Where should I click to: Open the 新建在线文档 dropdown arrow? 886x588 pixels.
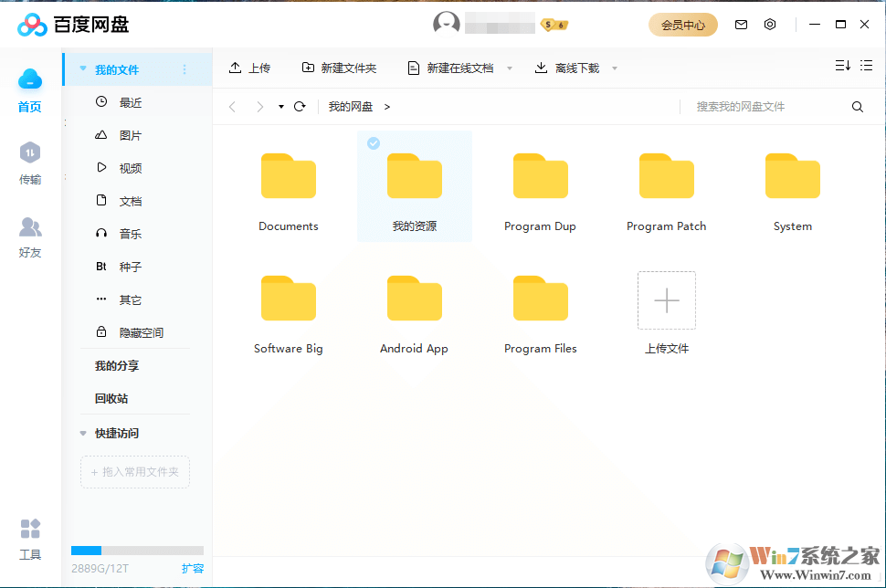(511, 68)
